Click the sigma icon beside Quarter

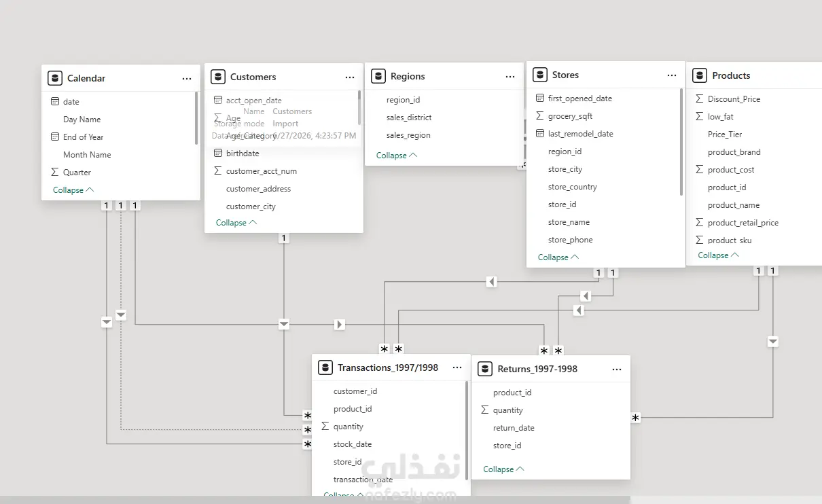pos(55,173)
